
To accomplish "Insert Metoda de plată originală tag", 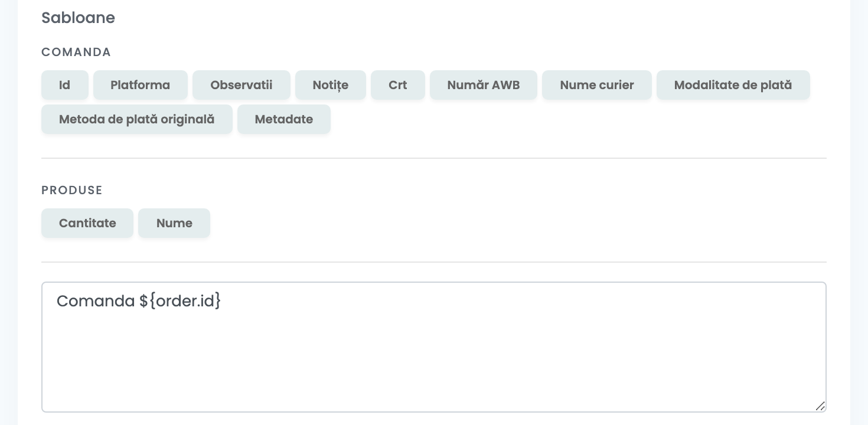I will pyautogui.click(x=137, y=119).
